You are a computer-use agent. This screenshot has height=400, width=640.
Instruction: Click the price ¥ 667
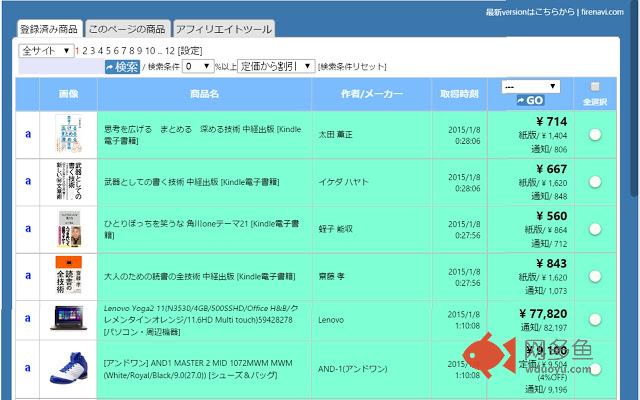[551, 169]
